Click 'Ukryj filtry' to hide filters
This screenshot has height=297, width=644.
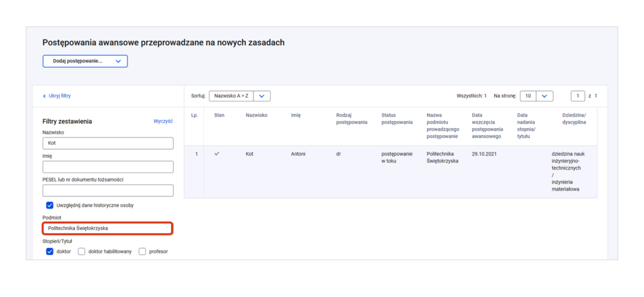click(x=60, y=96)
